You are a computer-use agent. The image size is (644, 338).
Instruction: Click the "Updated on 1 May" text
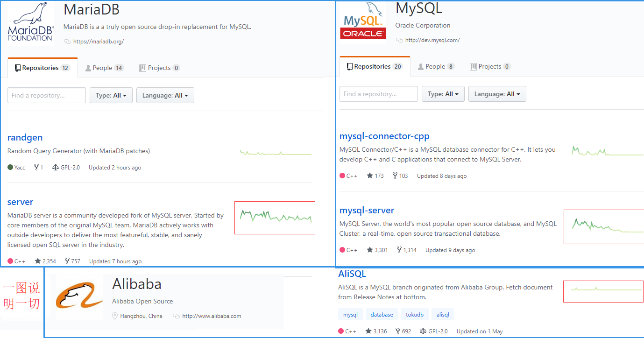(480, 331)
